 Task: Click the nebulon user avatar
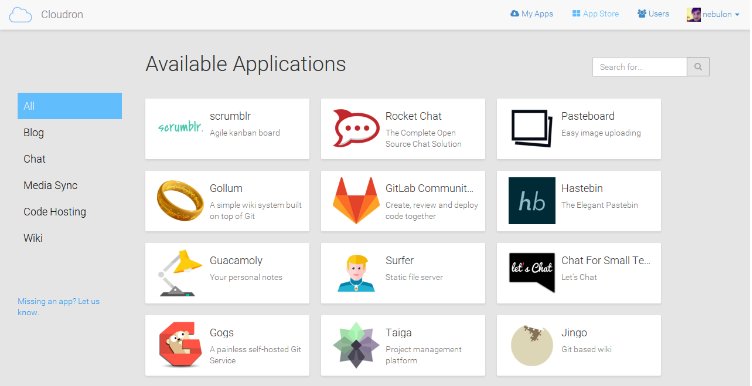(x=693, y=14)
